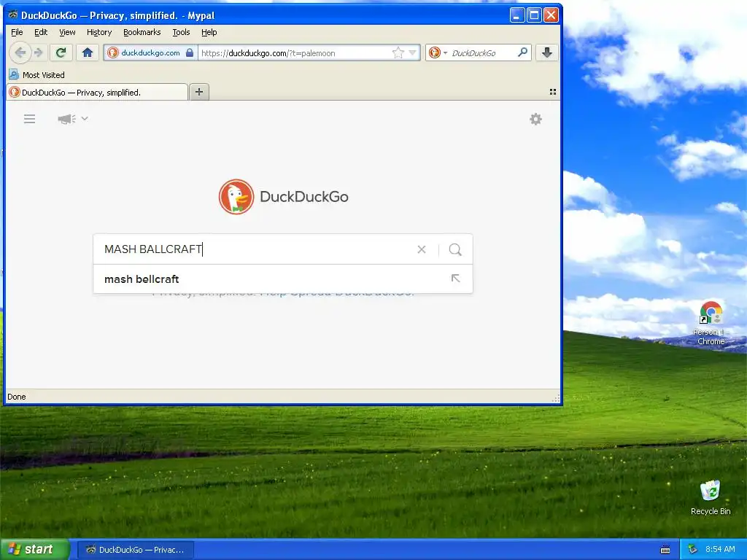The image size is (747, 560).
Task: Open the Tools menu
Action: point(181,32)
